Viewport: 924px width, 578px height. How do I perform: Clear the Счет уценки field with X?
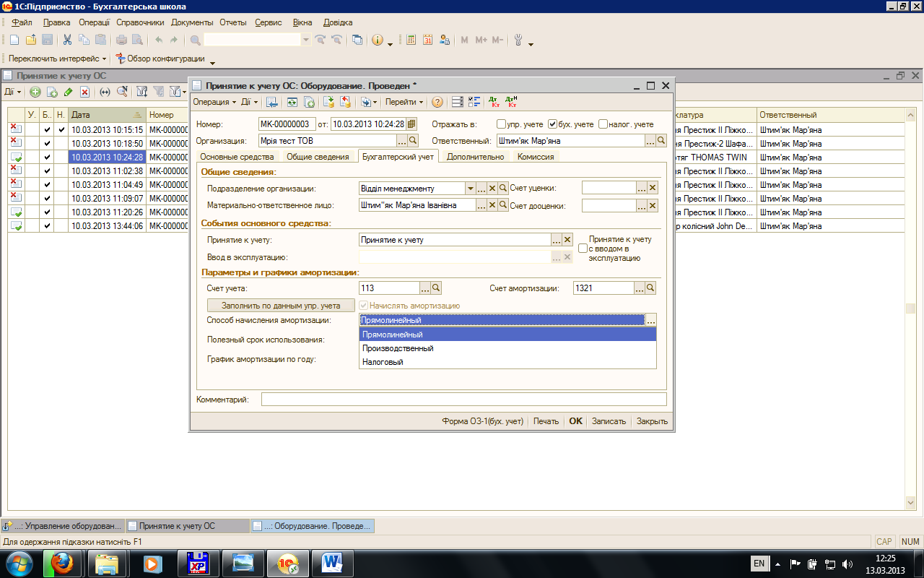[x=653, y=188]
